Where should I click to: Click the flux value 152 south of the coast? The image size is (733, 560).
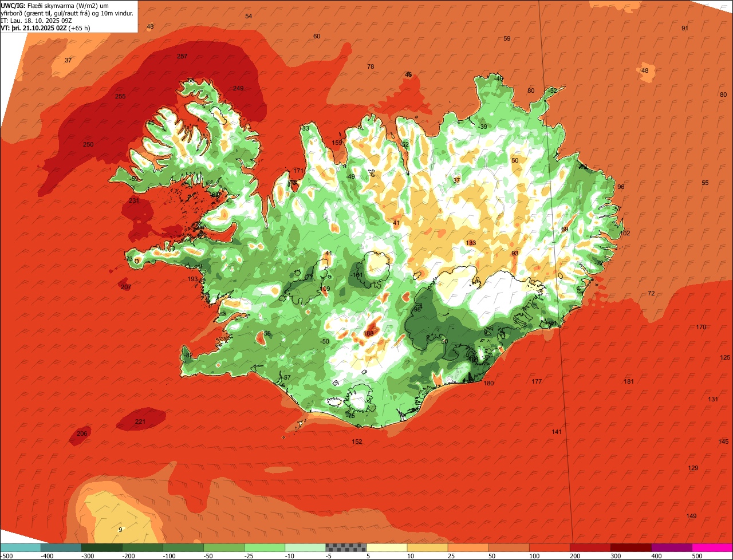(357, 441)
